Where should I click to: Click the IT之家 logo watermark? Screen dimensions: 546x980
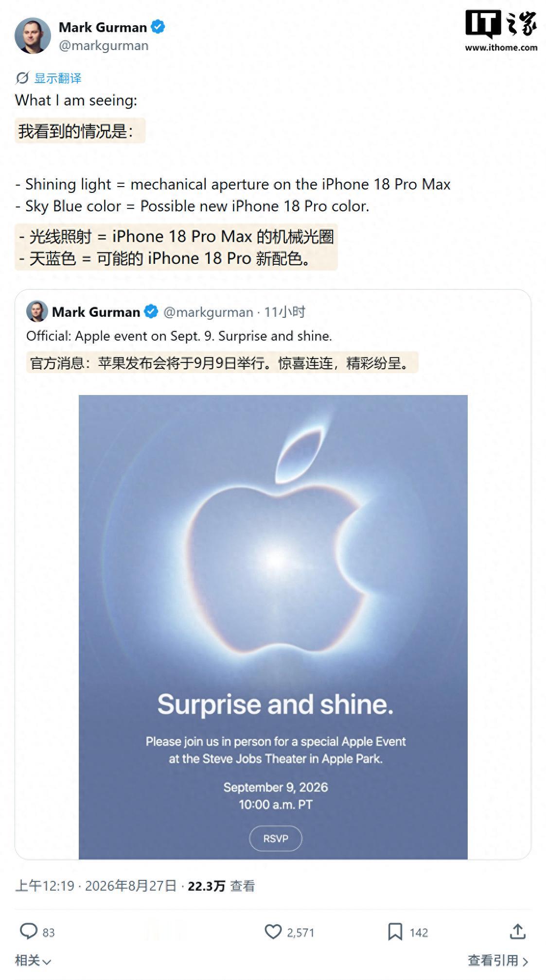pos(501,31)
